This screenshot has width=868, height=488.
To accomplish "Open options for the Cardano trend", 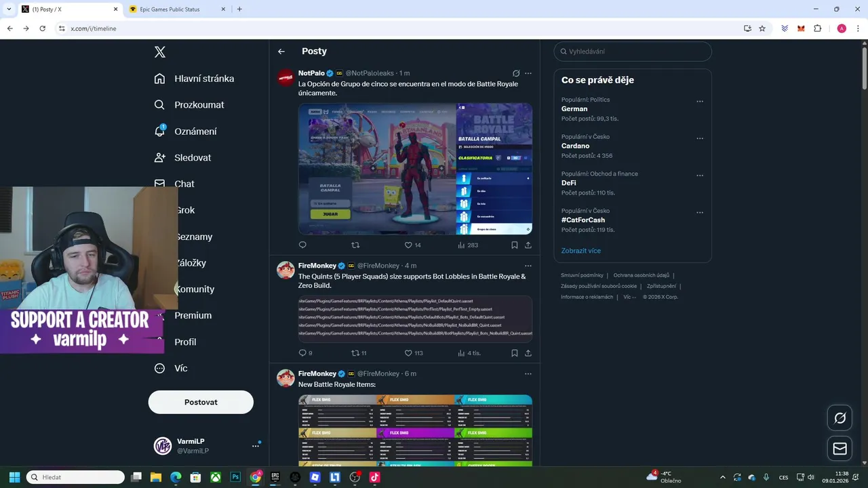I will pyautogui.click(x=700, y=139).
